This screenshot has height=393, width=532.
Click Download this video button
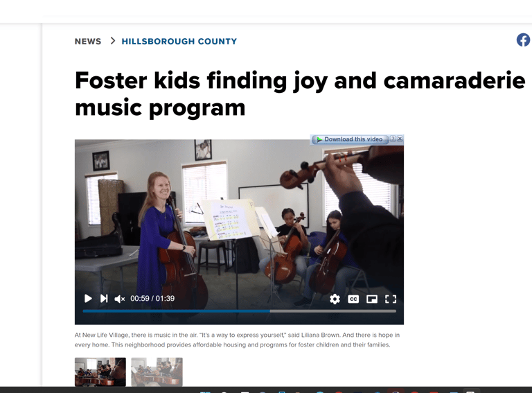pos(350,139)
